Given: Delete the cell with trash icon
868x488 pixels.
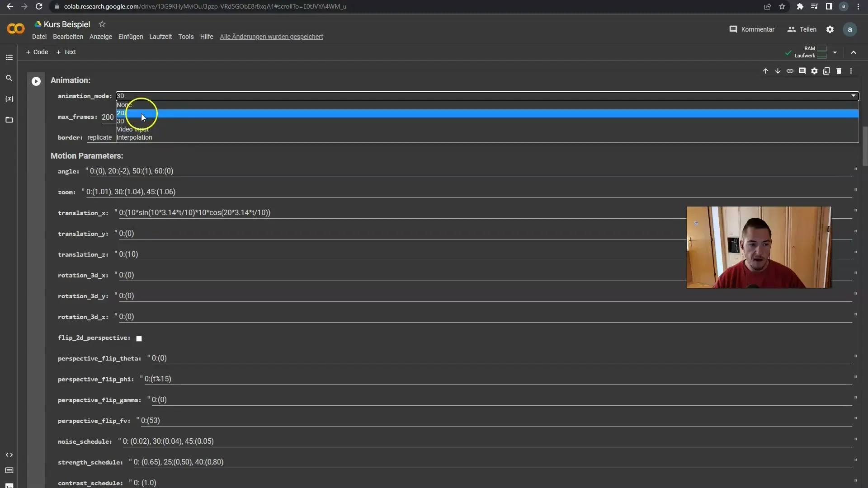Looking at the screenshot, I should tap(839, 71).
